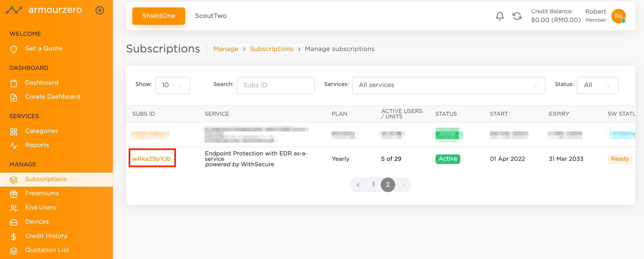Open the Robert user avatar
Screen dimensions: 644x259
coord(618,16)
